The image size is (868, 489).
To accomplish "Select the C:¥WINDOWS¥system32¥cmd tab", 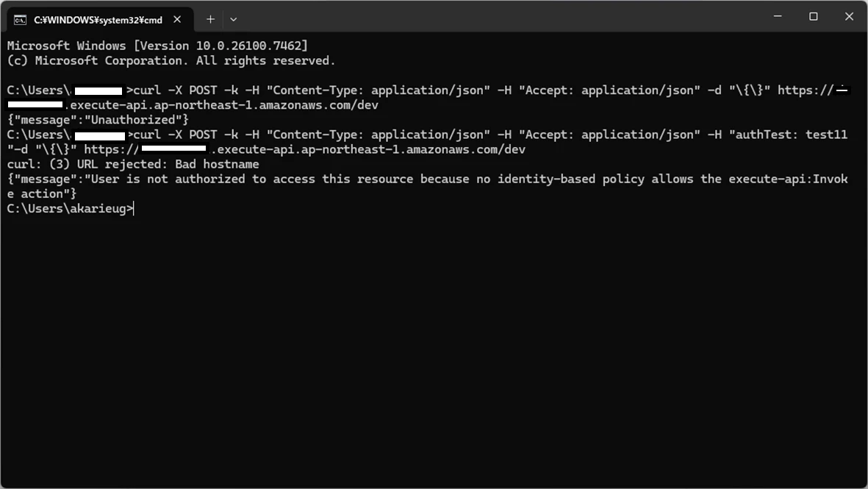I will tap(100, 19).
